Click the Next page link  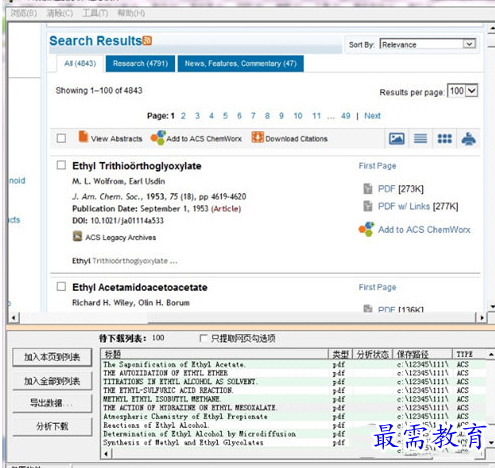point(372,116)
